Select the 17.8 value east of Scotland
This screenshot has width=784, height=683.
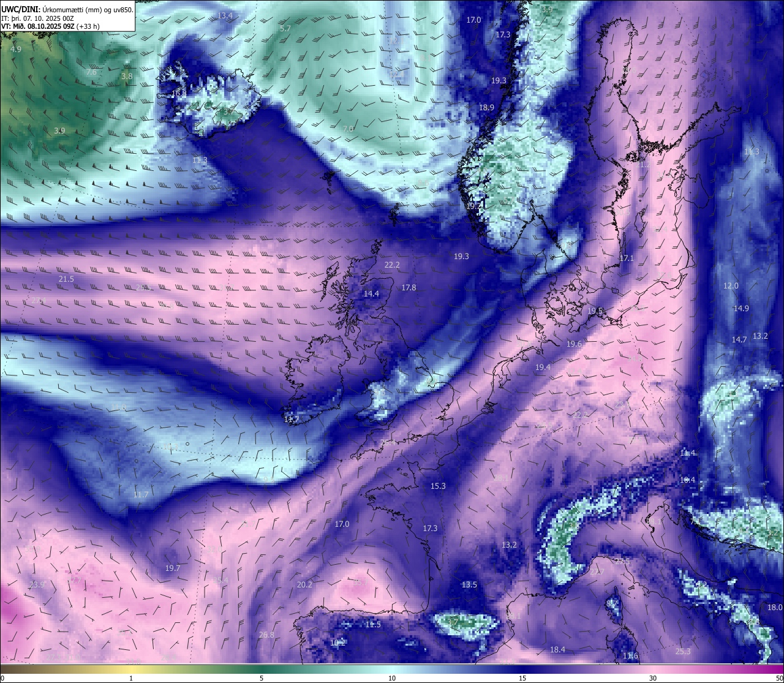409,288
